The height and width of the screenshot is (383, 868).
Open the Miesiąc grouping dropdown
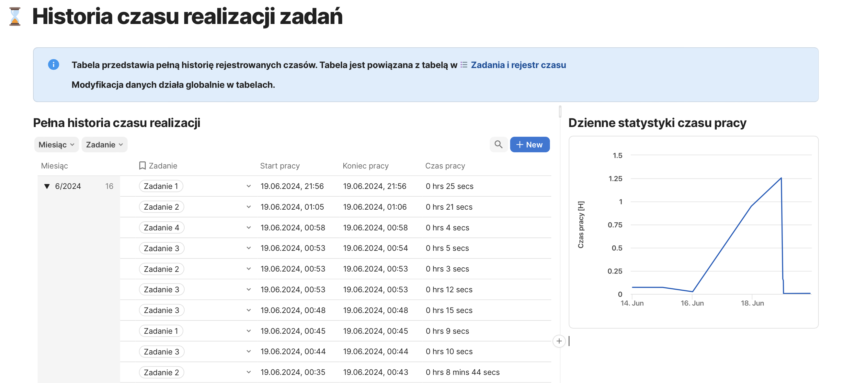[56, 145]
